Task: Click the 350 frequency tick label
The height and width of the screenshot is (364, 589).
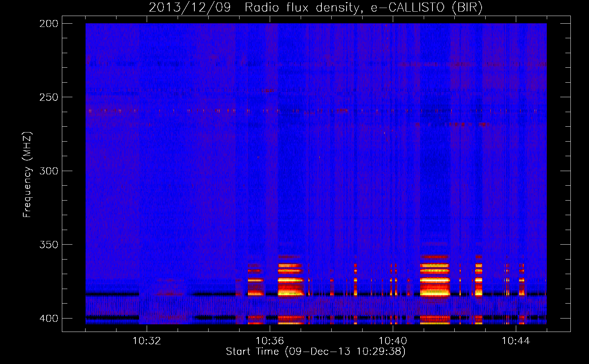Action: tap(49, 244)
